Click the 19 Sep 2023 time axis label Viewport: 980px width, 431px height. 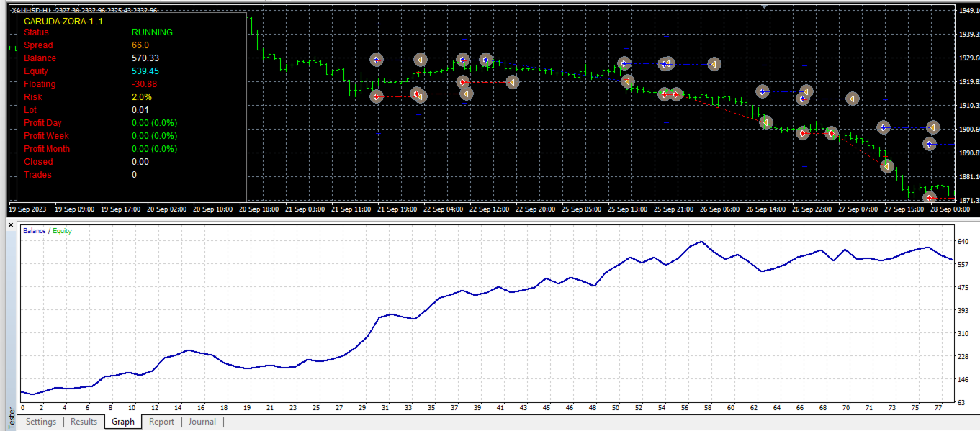tap(27, 209)
